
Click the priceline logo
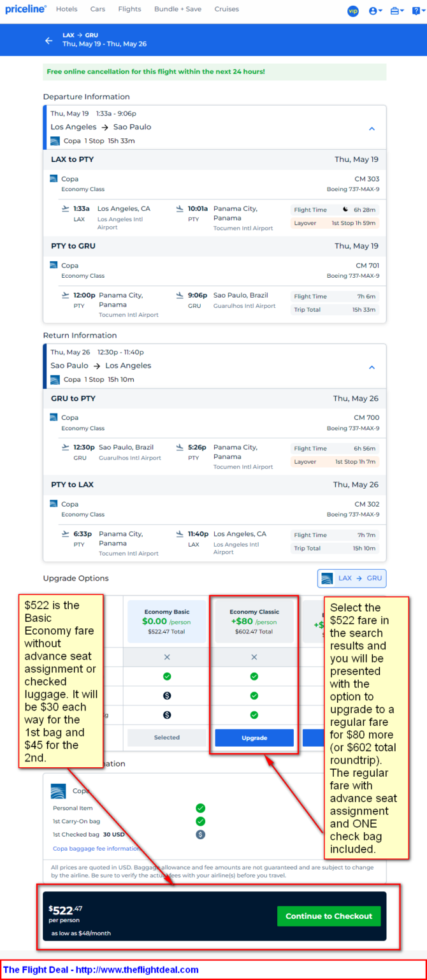pos(26,10)
